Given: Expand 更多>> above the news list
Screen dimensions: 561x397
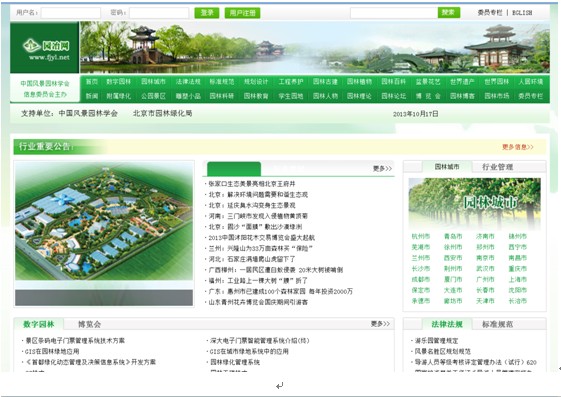Looking at the screenshot, I should (382, 168).
